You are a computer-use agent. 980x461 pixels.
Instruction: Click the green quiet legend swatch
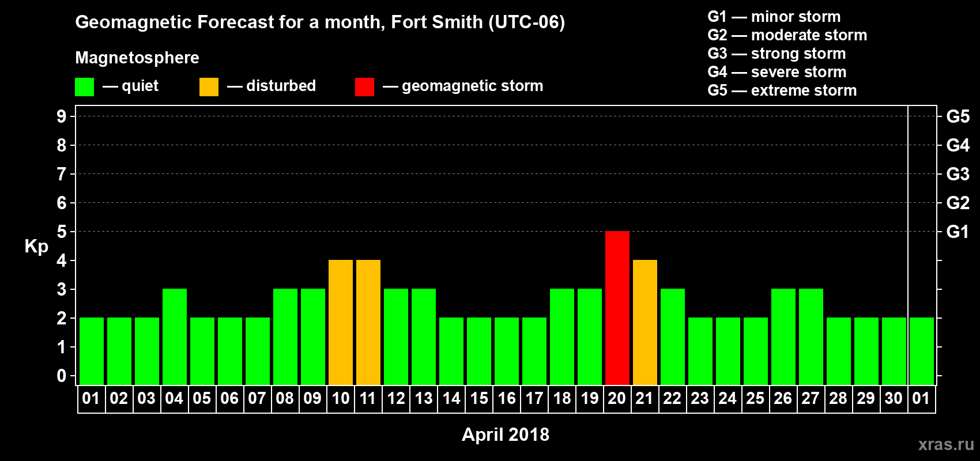(84, 87)
